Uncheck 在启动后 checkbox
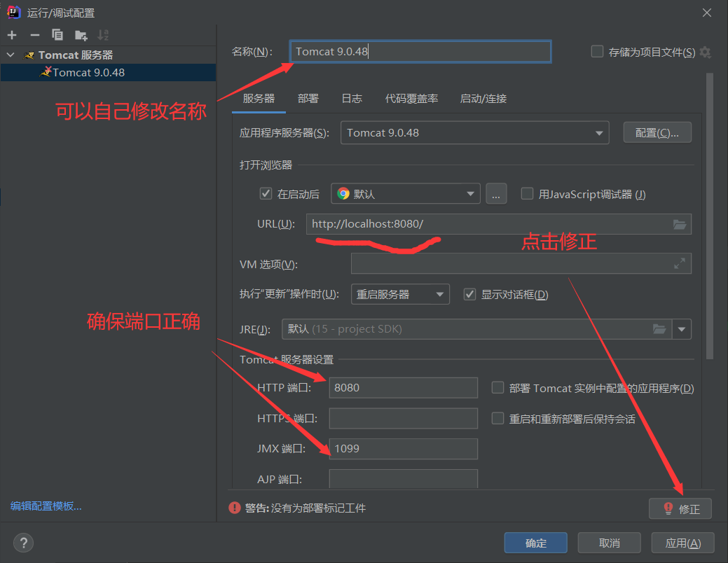This screenshot has width=728, height=563. click(266, 193)
